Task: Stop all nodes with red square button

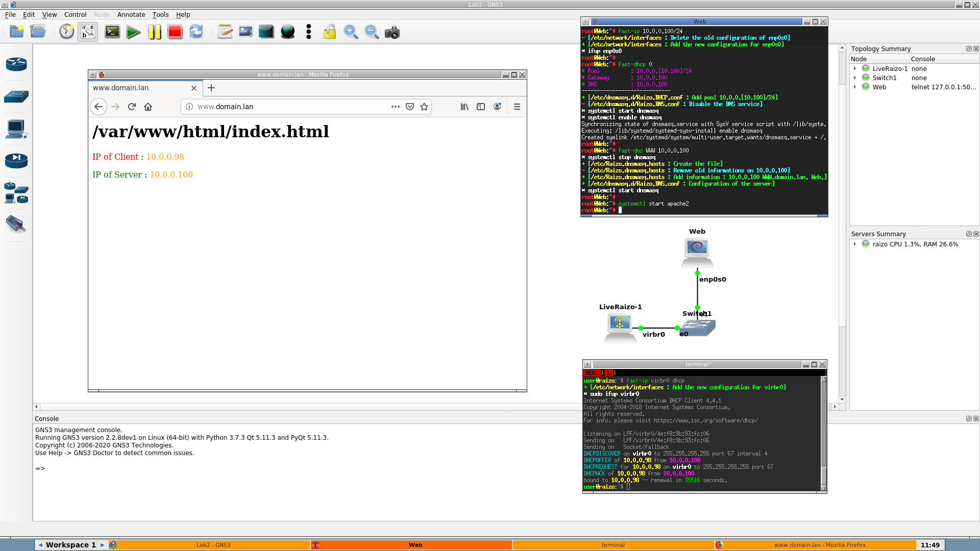Action: (x=175, y=32)
